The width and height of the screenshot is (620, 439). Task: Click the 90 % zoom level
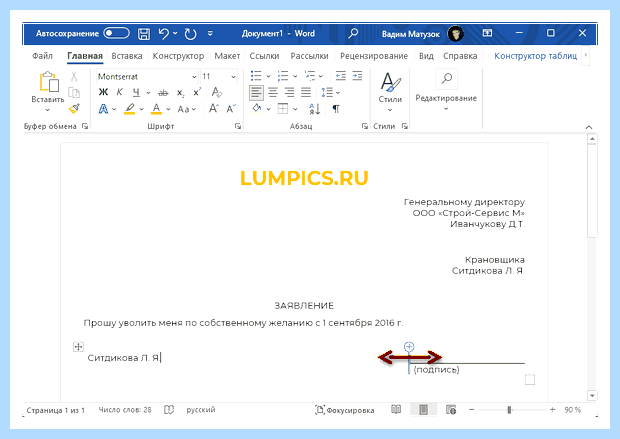(x=573, y=410)
